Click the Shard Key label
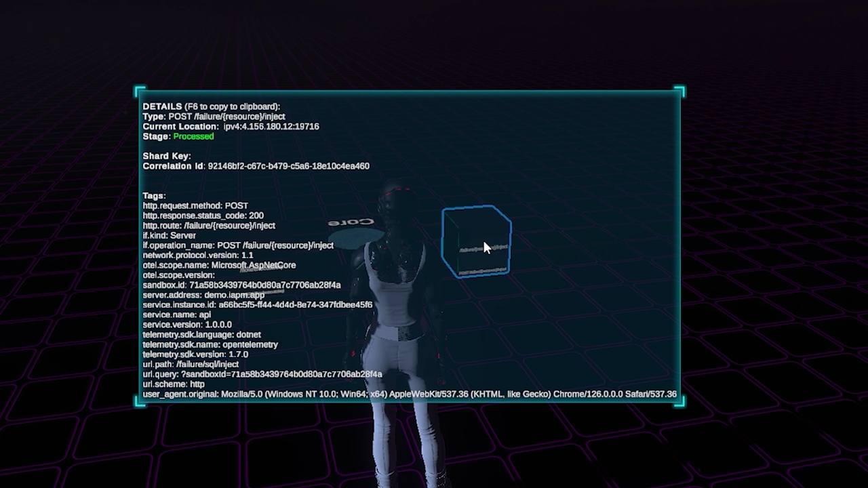This screenshot has height=488, width=868. [x=167, y=156]
